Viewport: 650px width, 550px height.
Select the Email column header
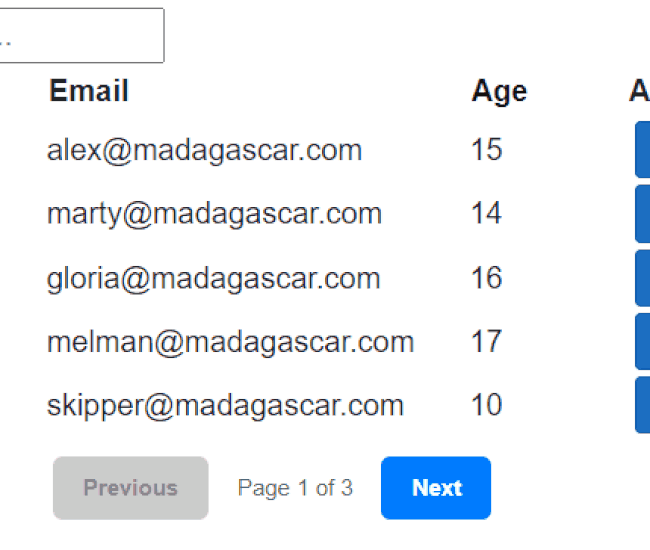click(x=89, y=90)
